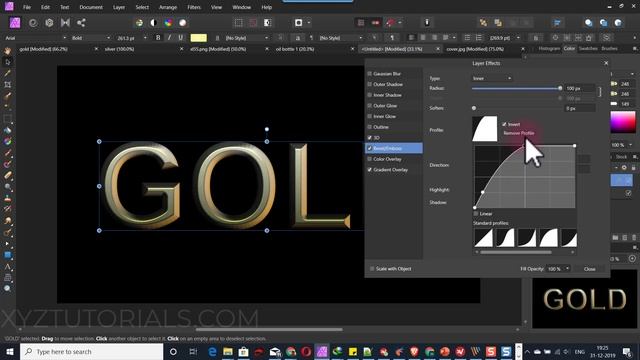Apply Auto Levels from the toolbar
Image resolution: width=640 pixels, height=360 pixels.
[139, 23]
